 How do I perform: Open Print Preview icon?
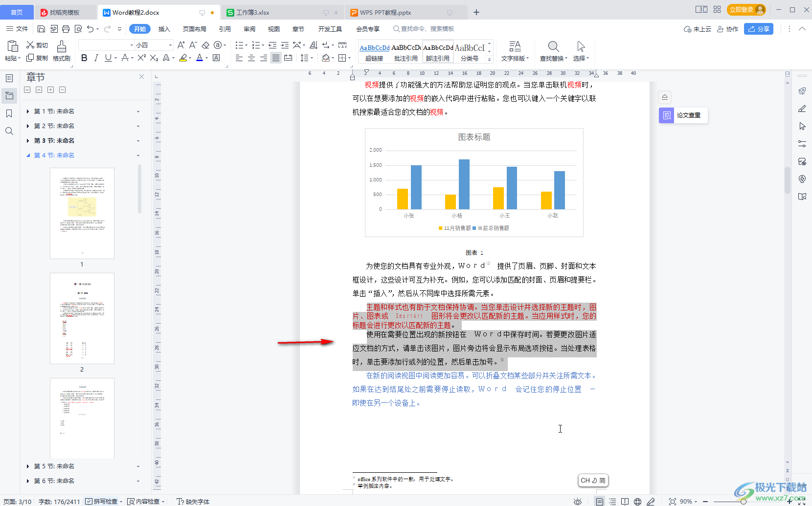[x=78, y=29]
